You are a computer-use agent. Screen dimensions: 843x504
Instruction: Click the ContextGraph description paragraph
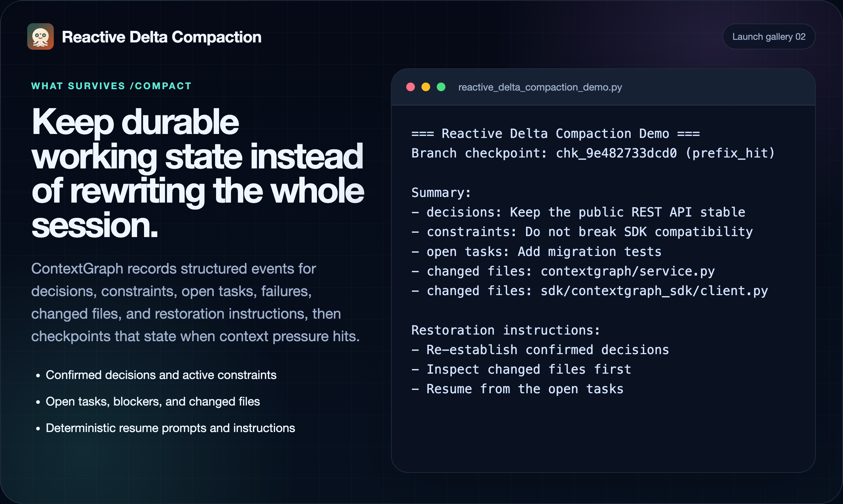[195, 302]
